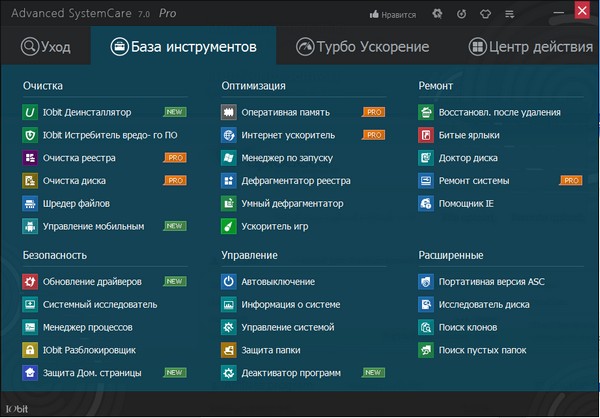Open the Автовыключение power icon

coord(229,282)
